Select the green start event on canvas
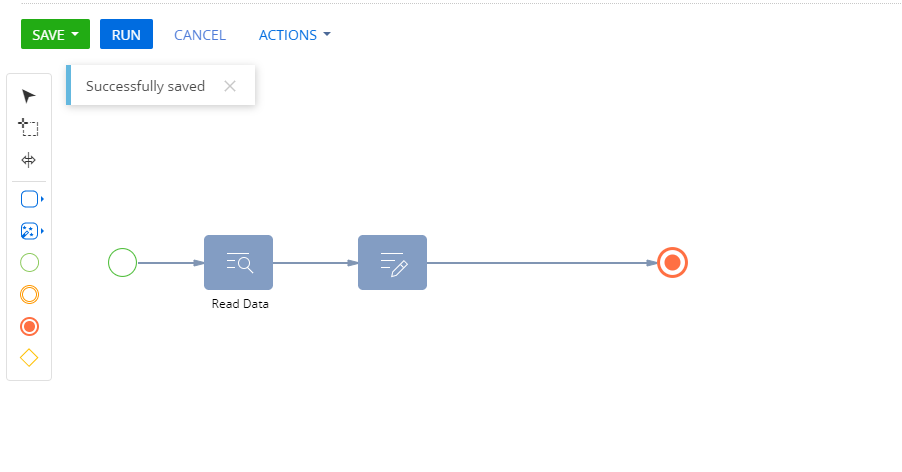Viewport: 902px width, 472px height. [x=123, y=263]
